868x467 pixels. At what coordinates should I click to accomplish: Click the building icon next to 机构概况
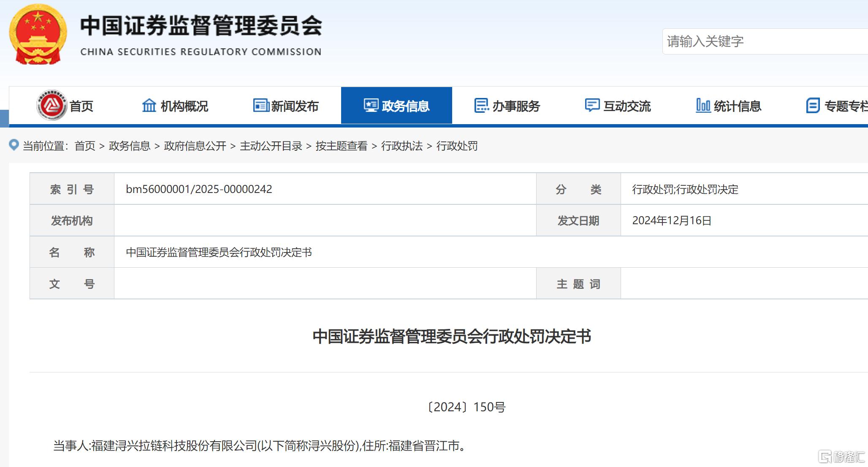tap(149, 106)
